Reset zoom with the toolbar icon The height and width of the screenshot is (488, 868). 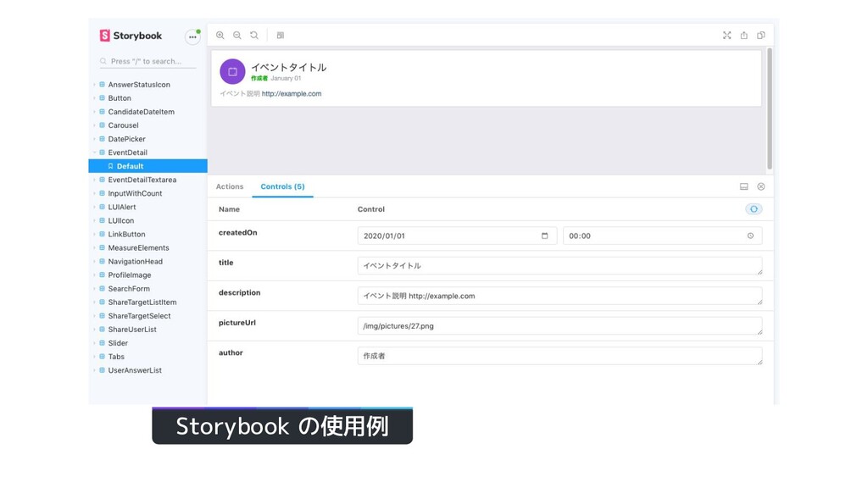(x=254, y=36)
